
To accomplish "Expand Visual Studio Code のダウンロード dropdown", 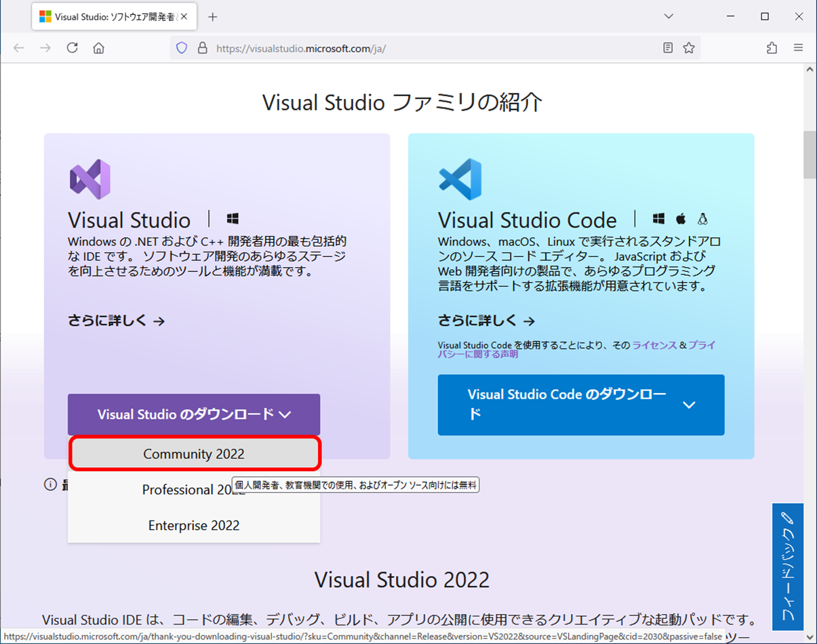I will 581,405.
